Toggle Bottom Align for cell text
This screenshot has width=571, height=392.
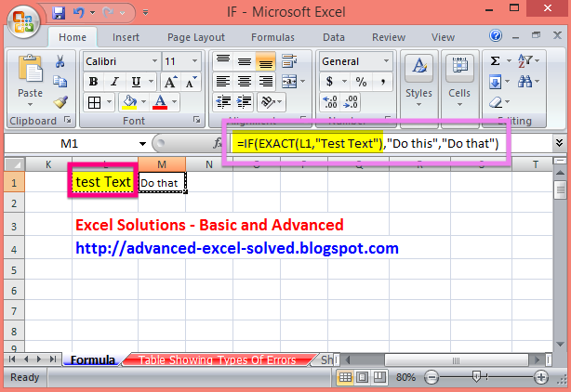(266, 60)
